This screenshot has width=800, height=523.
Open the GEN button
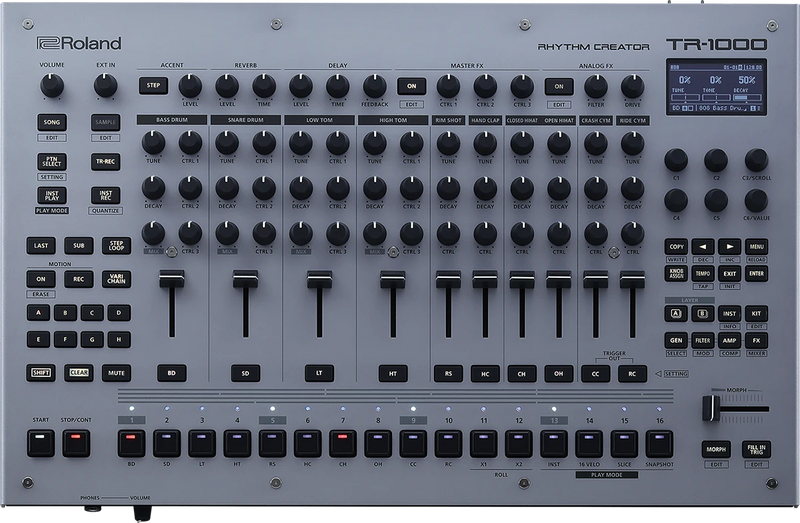[x=677, y=341]
